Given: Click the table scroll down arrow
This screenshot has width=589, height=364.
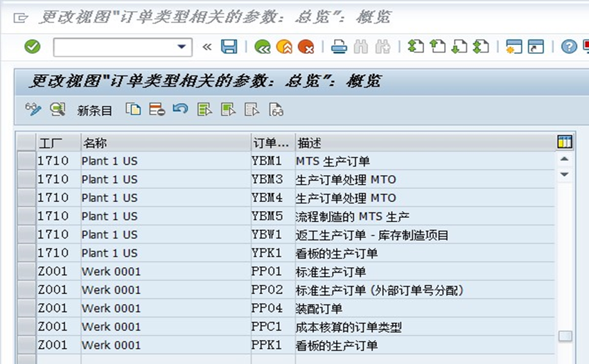Looking at the screenshot, I should click(564, 174).
